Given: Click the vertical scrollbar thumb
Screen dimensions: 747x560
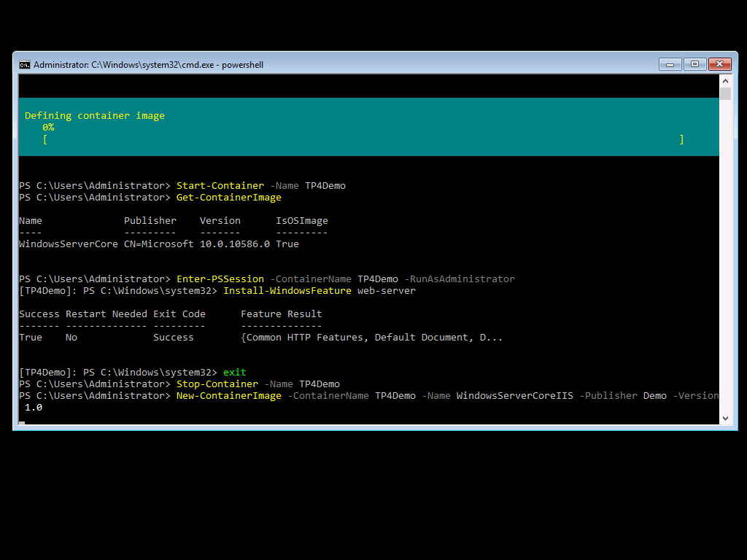Looking at the screenshot, I should pos(726,94).
